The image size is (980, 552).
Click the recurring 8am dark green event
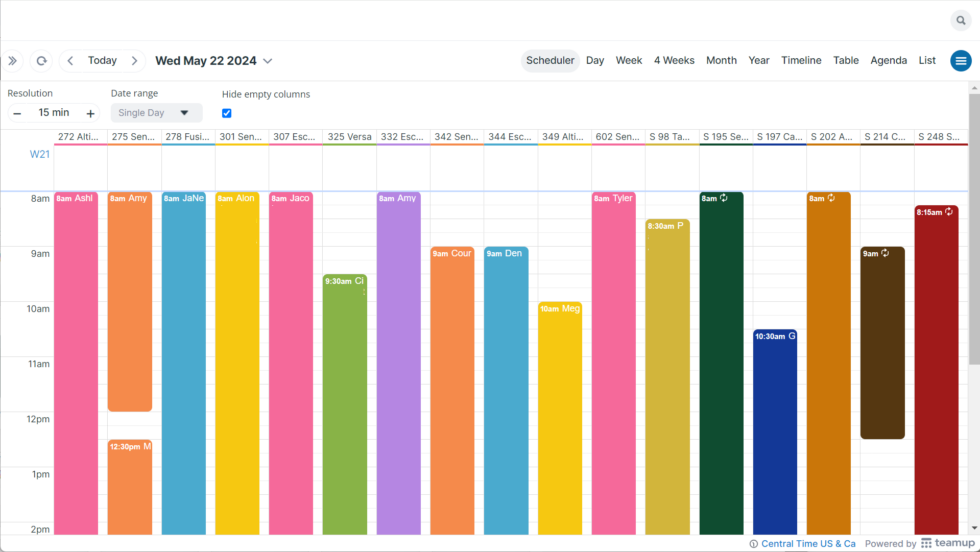[721, 360]
